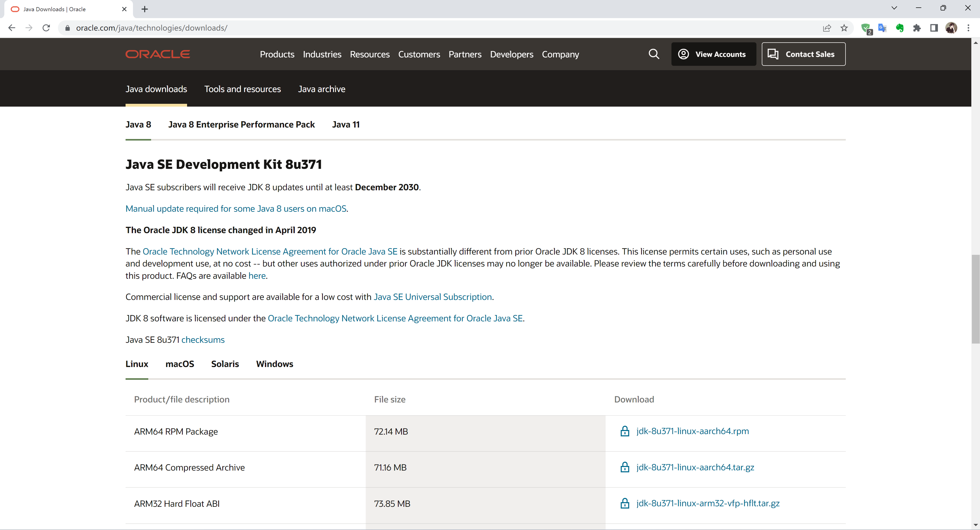Open the Chrome three-dot menu
The width and height of the screenshot is (980, 530).
tap(968, 28)
